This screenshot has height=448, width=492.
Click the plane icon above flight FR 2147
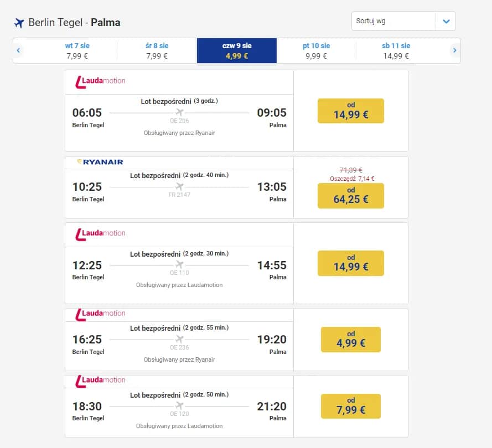tap(179, 186)
